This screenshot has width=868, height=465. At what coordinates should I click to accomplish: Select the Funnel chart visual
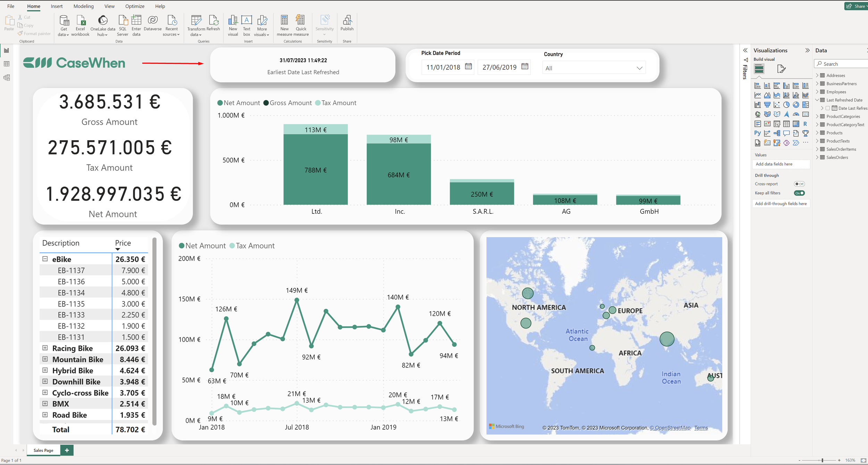(x=767, y=104)
